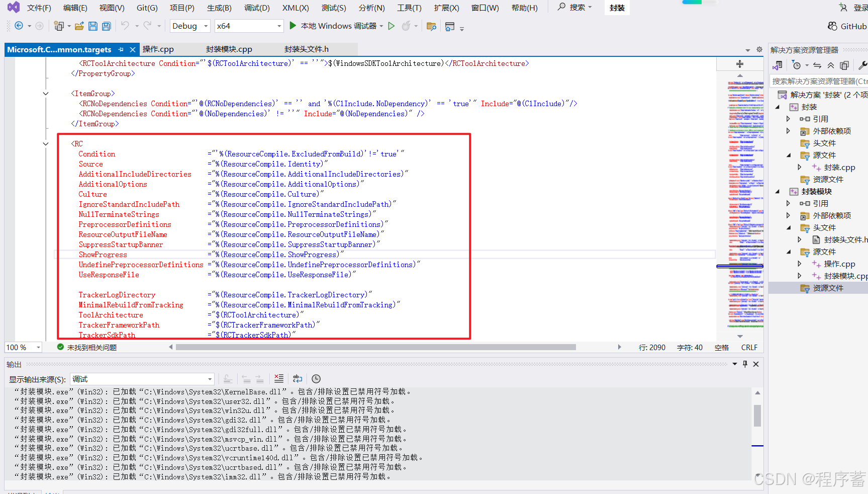The height and width of the screenshot is (494, 868).
Task: Open the editor tab list dropdown arrow
Action: 747,50
